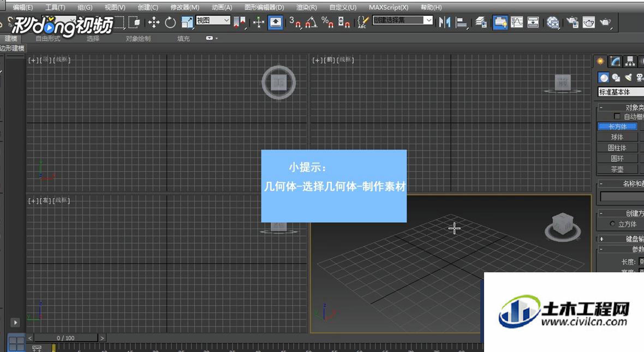
Task: Open the Hierarchy panel tab
Action: tap(630, 61)
